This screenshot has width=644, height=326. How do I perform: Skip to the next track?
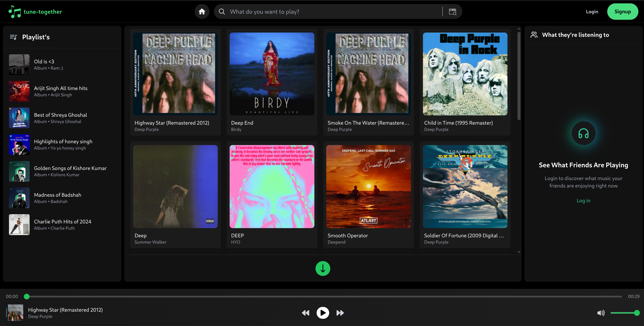[340, 313]
